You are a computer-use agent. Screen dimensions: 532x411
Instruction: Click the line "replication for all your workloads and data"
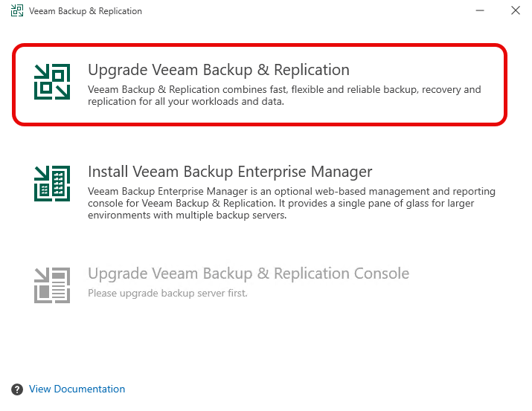[x=186, y=102]
